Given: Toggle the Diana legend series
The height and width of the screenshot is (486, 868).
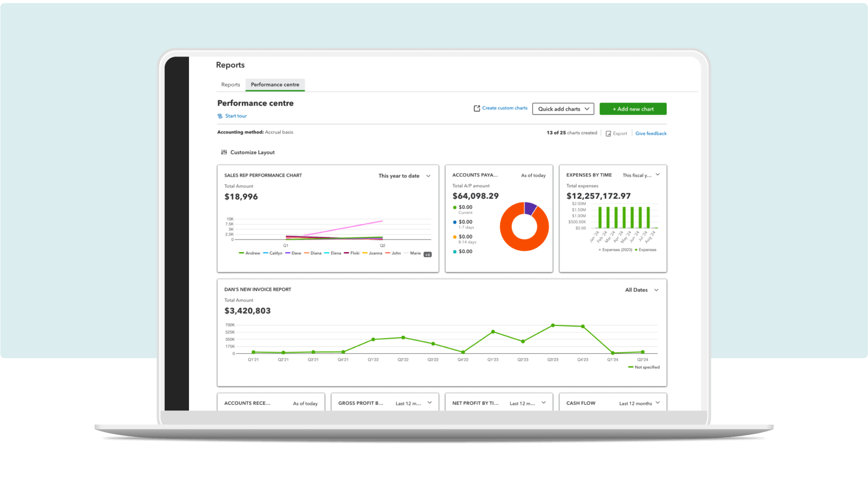Looking at the screenshot, I should coord(313,253).
